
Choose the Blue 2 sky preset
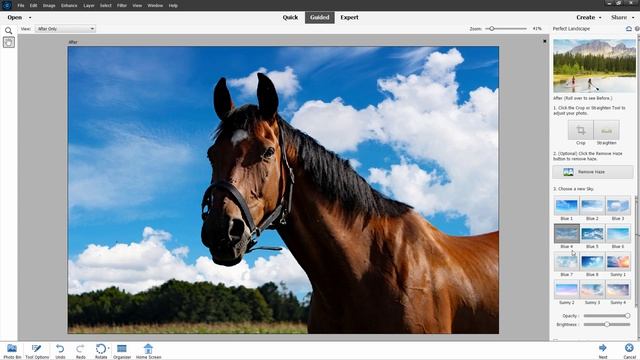coord(592,206)
